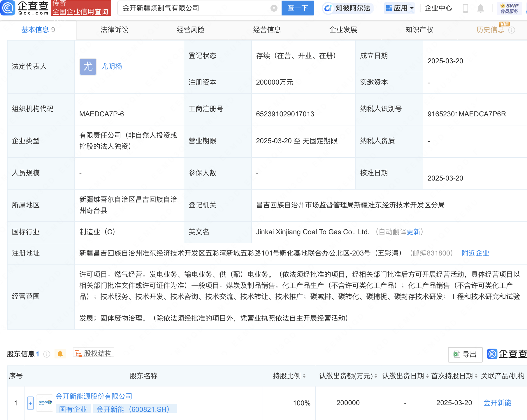Clear the search box with the X icon
Screen dimensions: 527x420
click(x=274, y=8)
